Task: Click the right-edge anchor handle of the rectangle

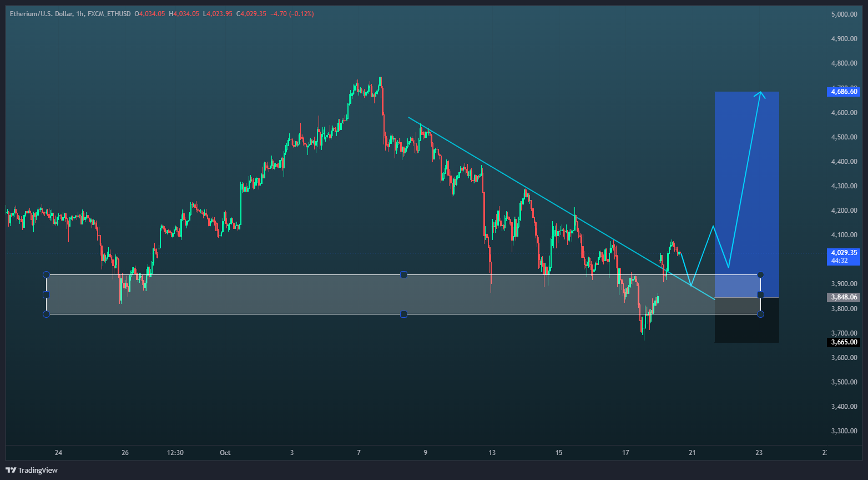Action: tap(760, 294)
